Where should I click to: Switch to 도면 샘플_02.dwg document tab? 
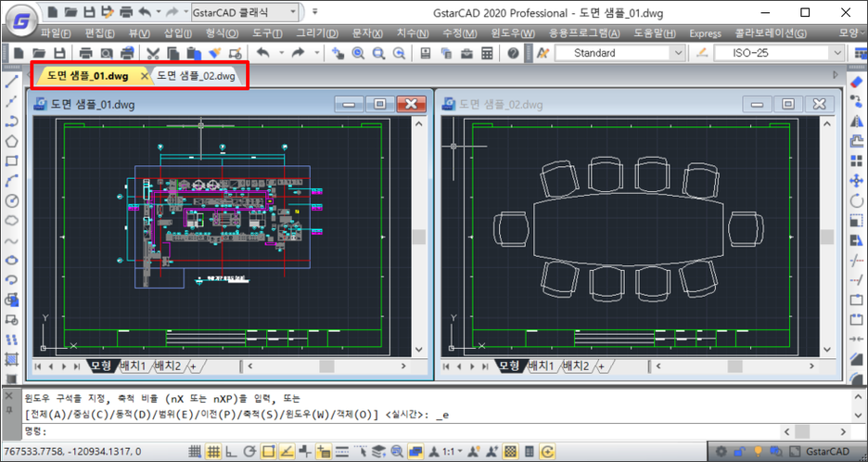(x=196, y=75)
